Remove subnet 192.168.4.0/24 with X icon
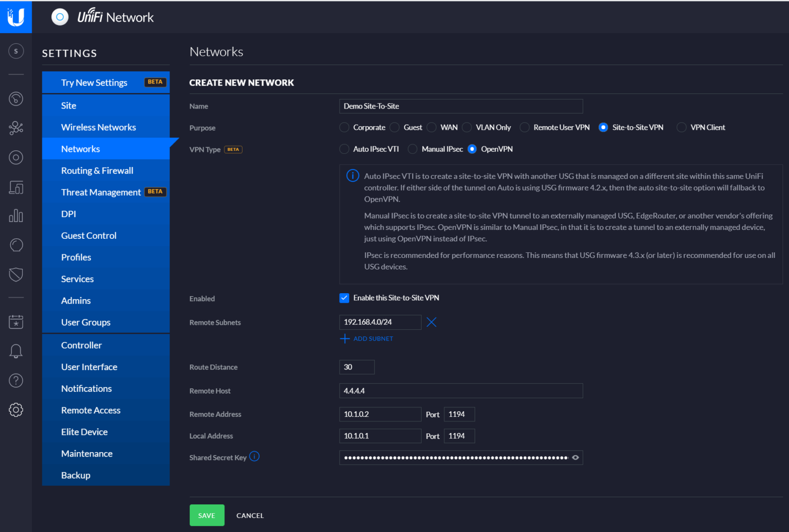The height and width of the screenshot is (532, 789). (431, 322)
